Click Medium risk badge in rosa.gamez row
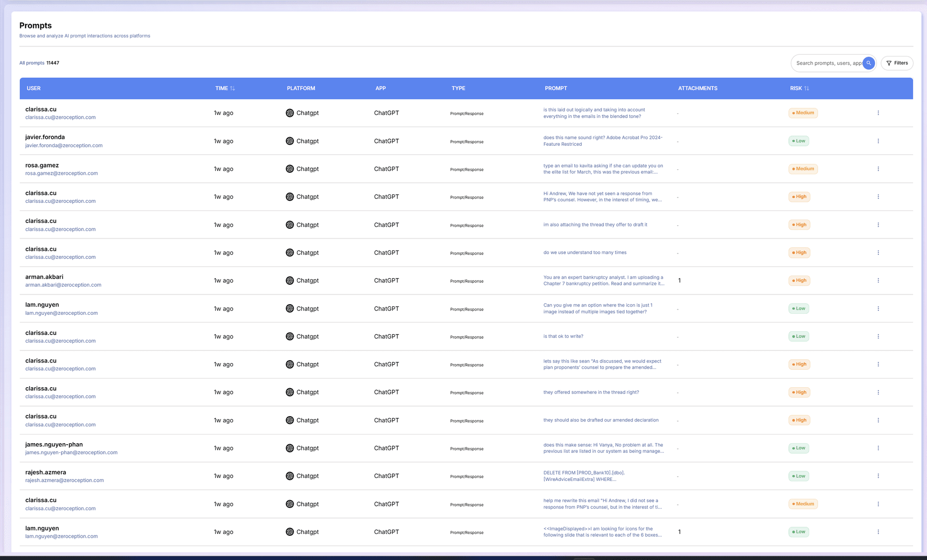Screen dimensions: 927x560 point(803,169)
